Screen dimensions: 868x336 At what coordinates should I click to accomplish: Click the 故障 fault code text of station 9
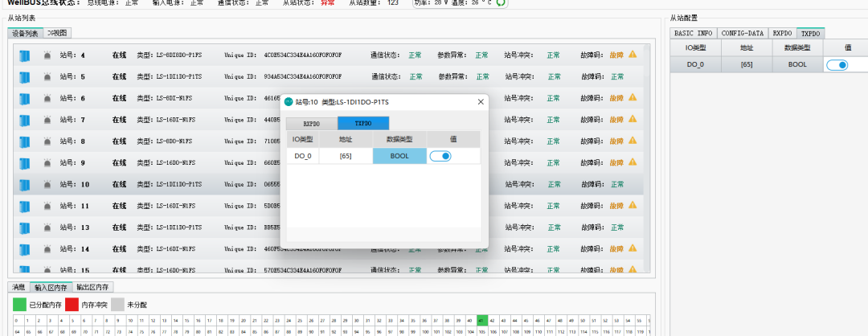[x=616, y=162]
